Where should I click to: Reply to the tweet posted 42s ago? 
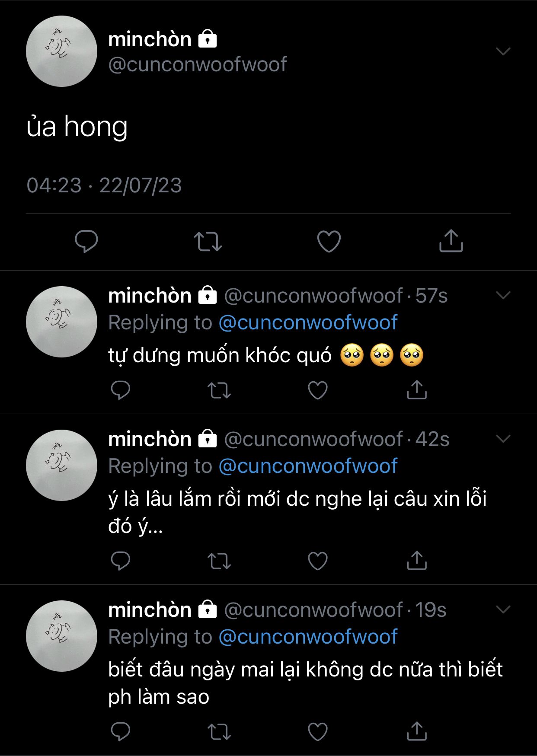click(121, 561)
